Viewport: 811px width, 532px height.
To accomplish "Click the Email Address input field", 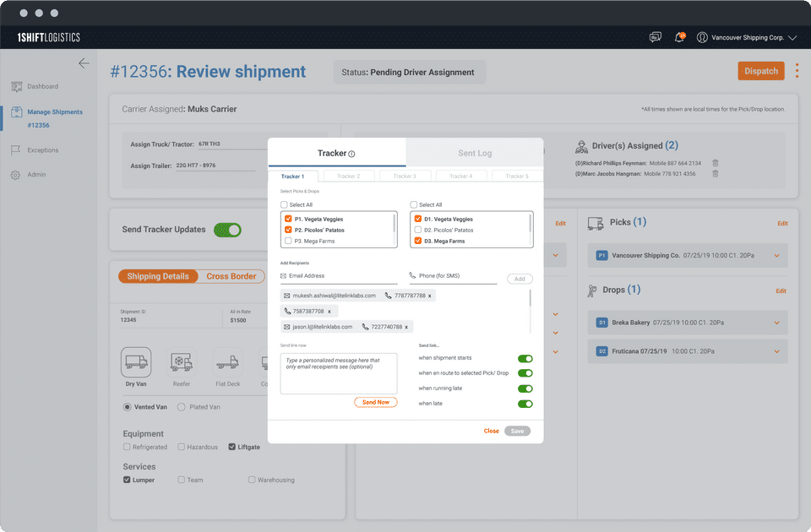I will click(339, 276).
